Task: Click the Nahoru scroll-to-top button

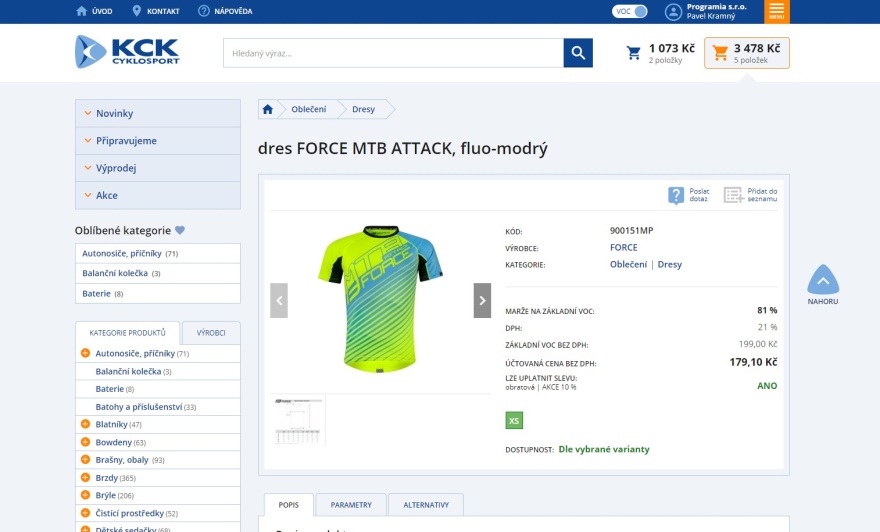Action: click(x=823, y=285)
